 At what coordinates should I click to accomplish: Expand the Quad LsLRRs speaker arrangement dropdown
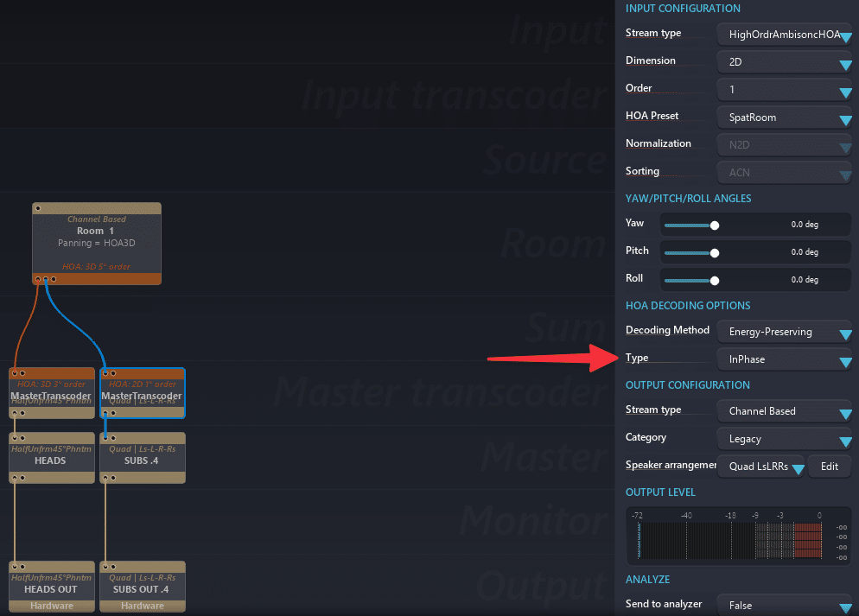pyautogui.click(x=760, y=467)
